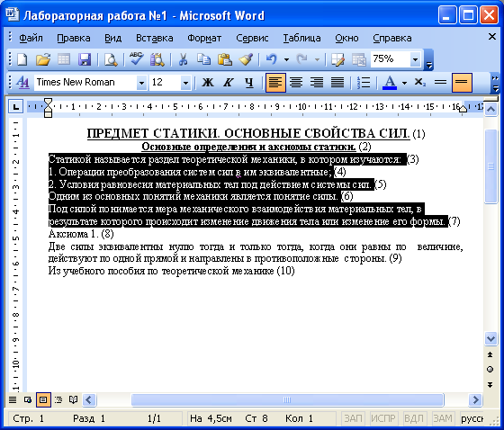Toggle italic К formatting

tap(229, 83)
